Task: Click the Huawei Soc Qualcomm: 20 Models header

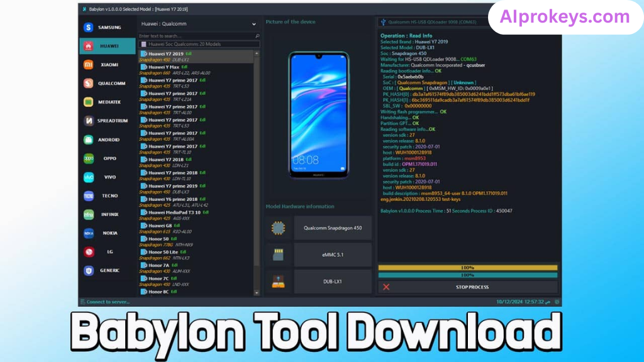Action: (x=199, y=44)
